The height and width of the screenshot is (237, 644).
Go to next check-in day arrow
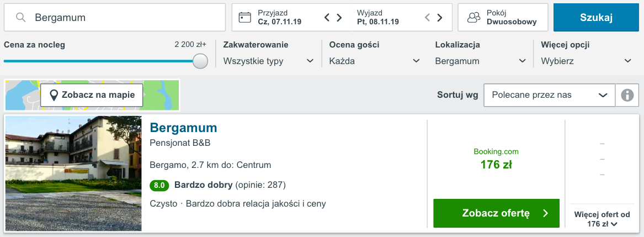tap(339, 17)
